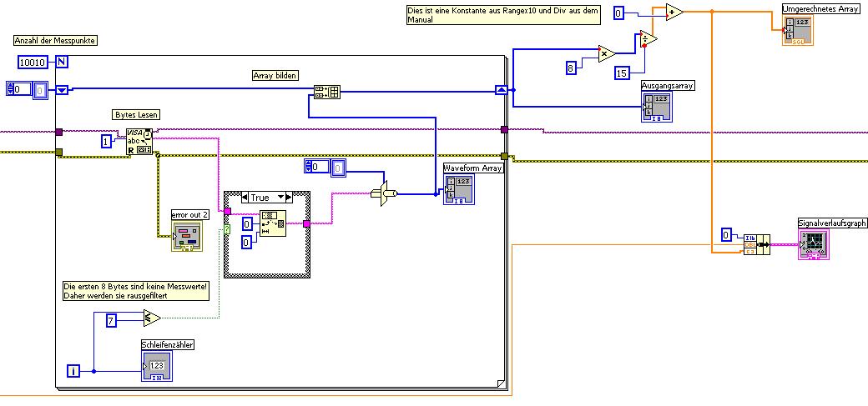The image size is (868, 406).
Task: Click the Ausgangsarray indicator terminal
Action: (x=657, y=106)
